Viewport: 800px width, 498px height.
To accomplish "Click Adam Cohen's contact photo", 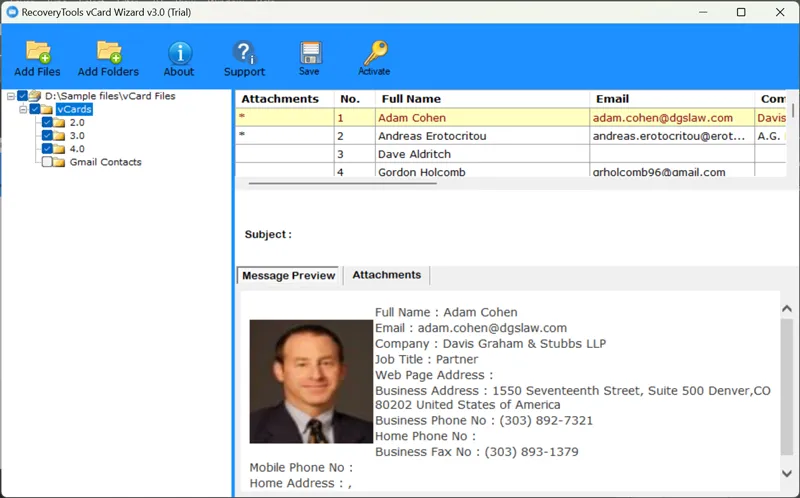I will (x=310, y=381).
